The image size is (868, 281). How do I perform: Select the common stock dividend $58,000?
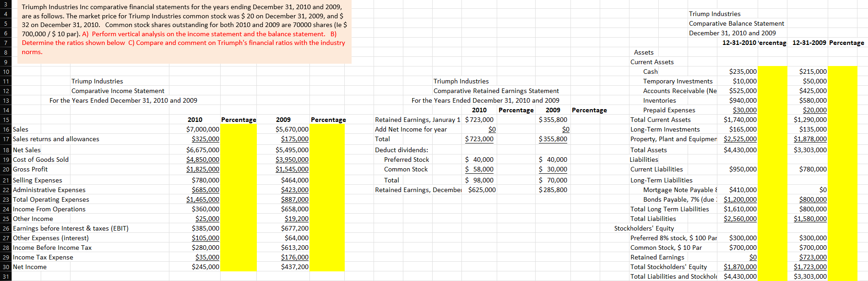[479, 169]
